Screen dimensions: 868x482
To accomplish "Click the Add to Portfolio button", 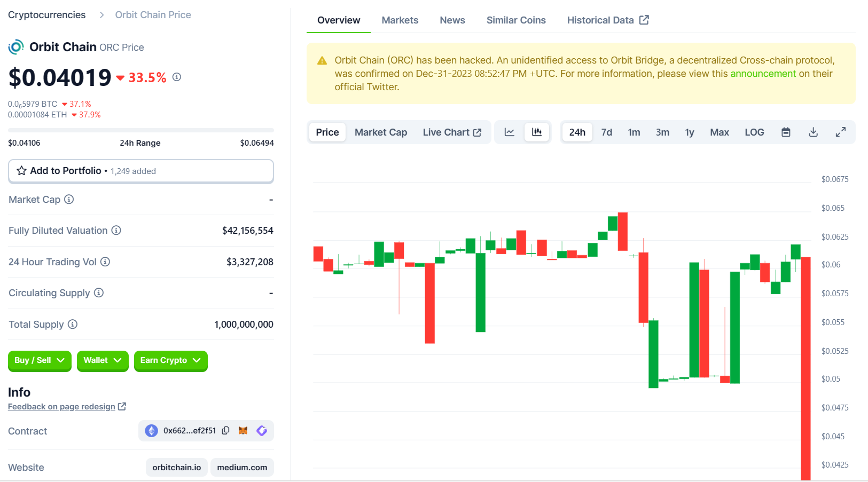I will click(x=141, y=171).
